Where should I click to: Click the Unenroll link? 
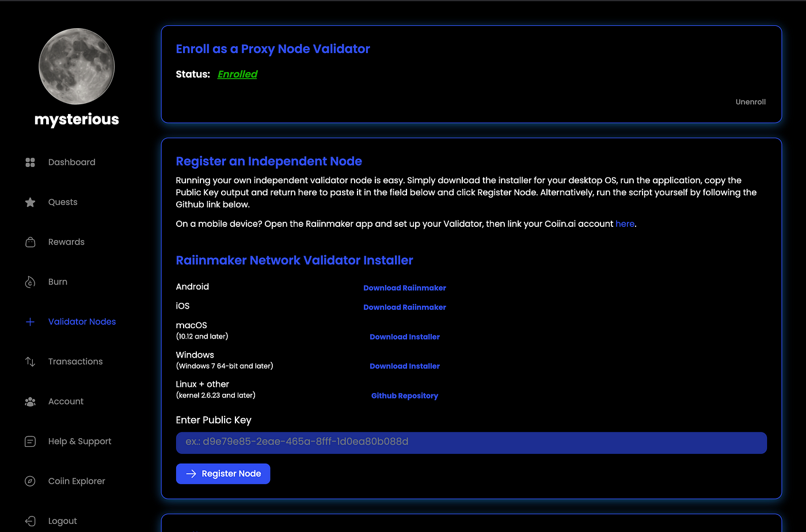click(751, 102)
